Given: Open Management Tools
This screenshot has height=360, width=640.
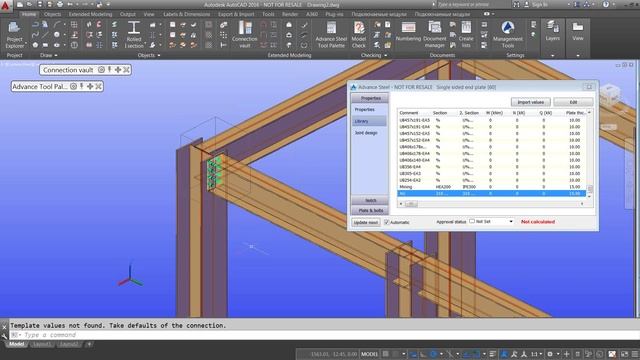Looking at the screenshot, I should pyautogui.click(x=508, y=35).
